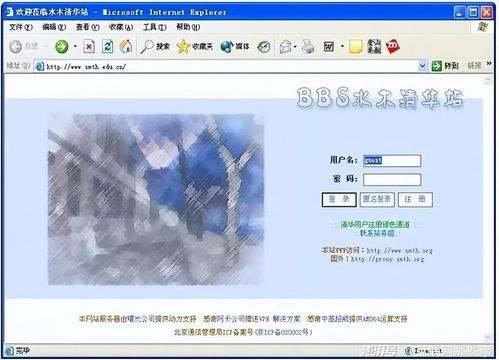499x360 pixels.
Task: Open the History clock icon
Action: point(264,47)
